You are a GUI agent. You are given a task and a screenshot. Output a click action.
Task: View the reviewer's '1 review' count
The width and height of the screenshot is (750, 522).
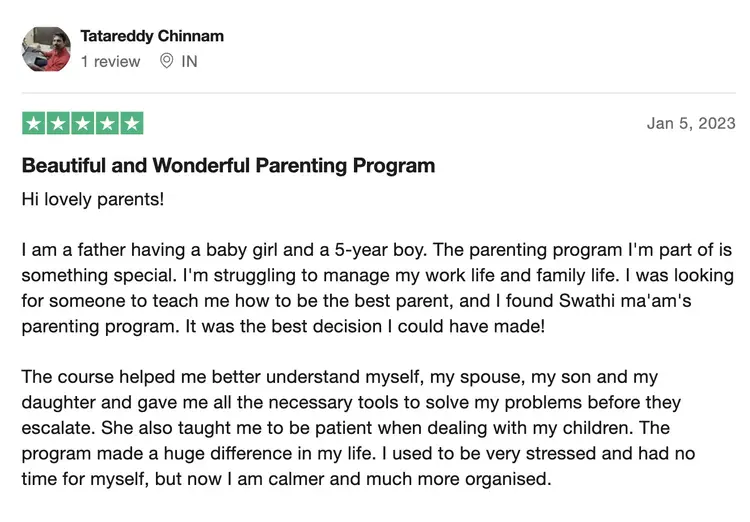(x=111, y=61)
